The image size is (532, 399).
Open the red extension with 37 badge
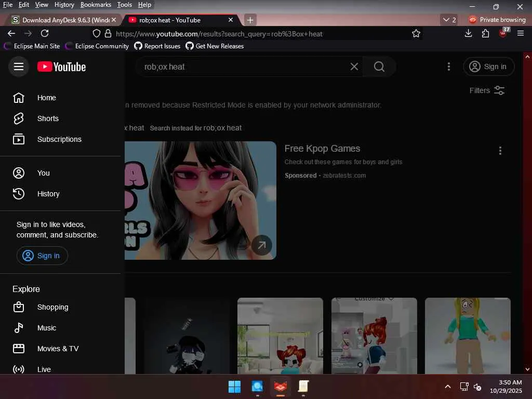[503, 33]
